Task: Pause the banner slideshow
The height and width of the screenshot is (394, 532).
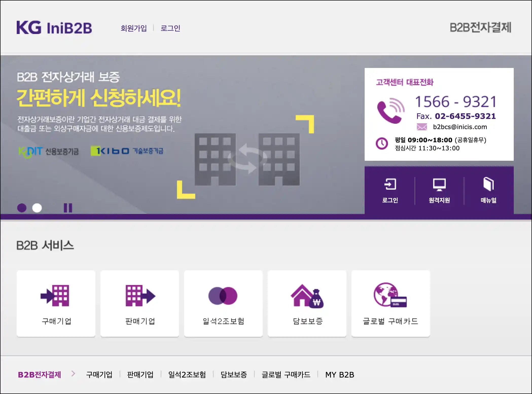Action: click(x=68, y=208)
